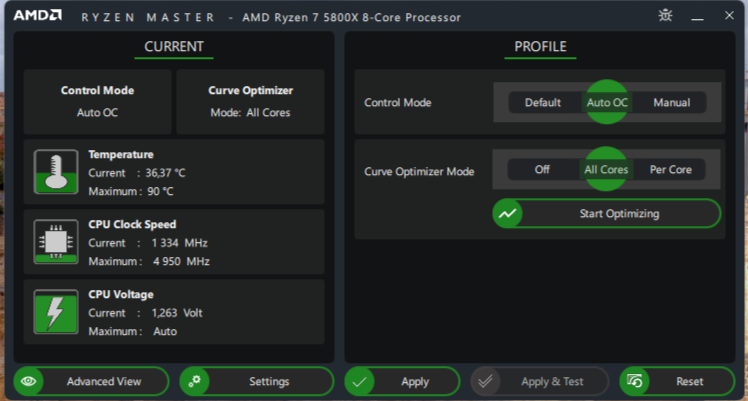Click the 4 950 MHz maximum clock value
This screenshot has width=748, height=401.
[181, 262]
